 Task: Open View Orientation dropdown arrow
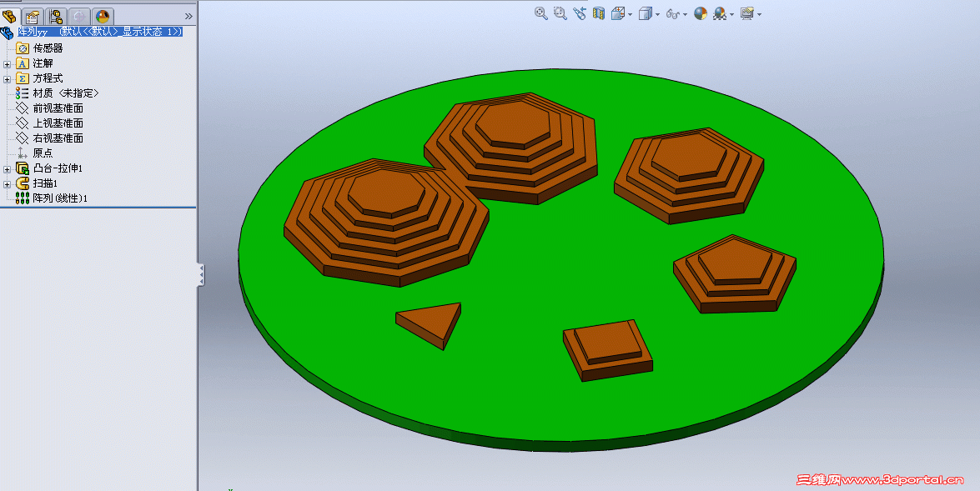click(630, 14)
